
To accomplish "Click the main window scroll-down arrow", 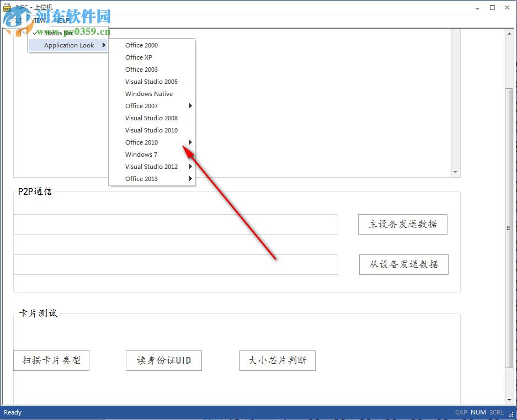I will [x=509, y=400].
